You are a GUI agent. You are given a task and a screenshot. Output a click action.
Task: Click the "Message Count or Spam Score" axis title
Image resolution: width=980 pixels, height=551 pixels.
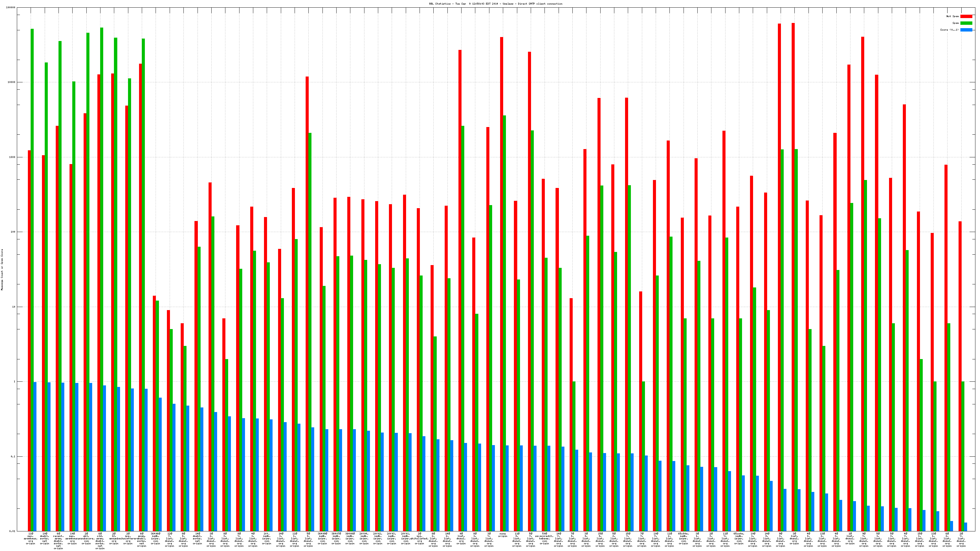(2, 270)
